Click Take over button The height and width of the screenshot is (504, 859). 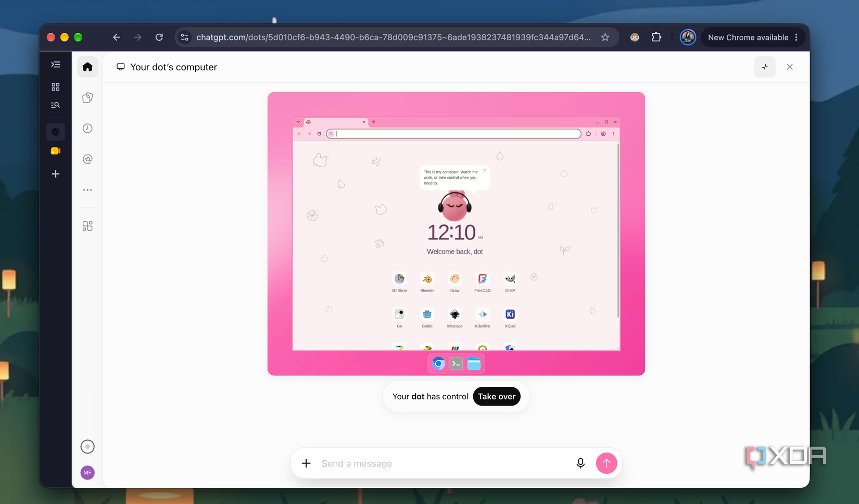(x=497, y=396)
